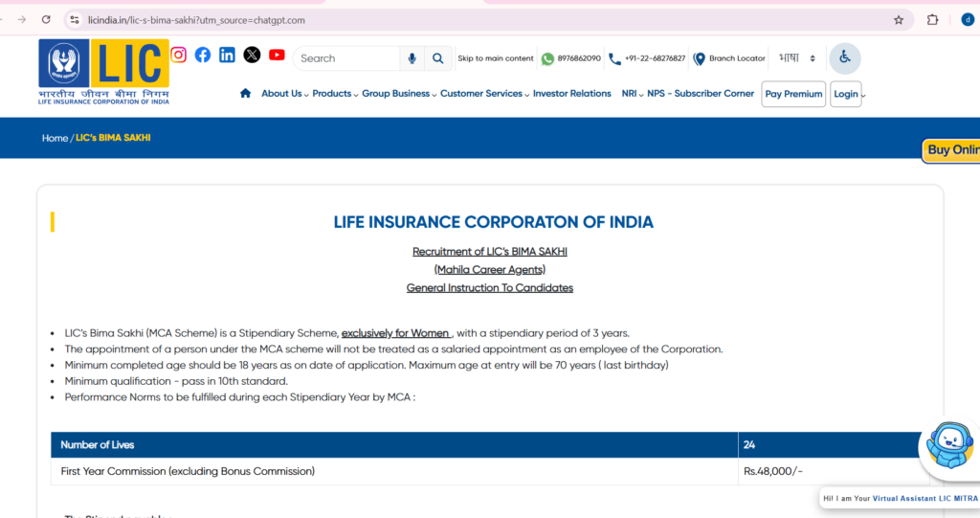The image size is (980, 518).
Task: Open NPS - Subscriber Corner
Action: (x=701, y=93)
